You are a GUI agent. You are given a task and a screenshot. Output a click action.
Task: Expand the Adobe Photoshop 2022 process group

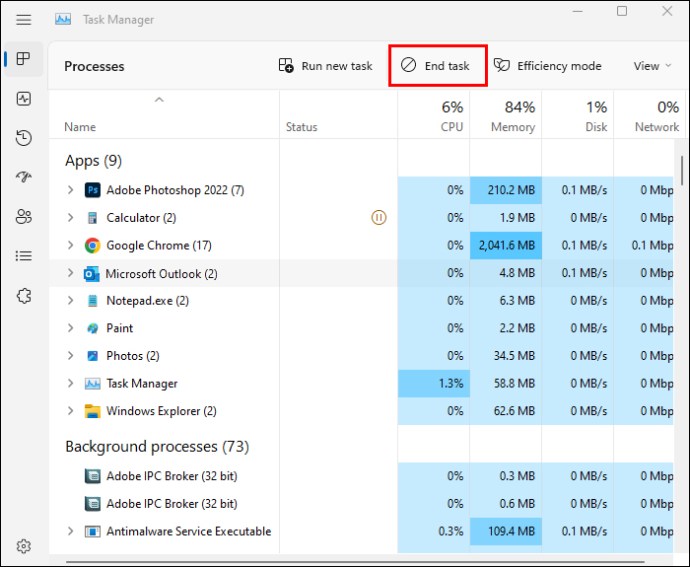(70, 190)
